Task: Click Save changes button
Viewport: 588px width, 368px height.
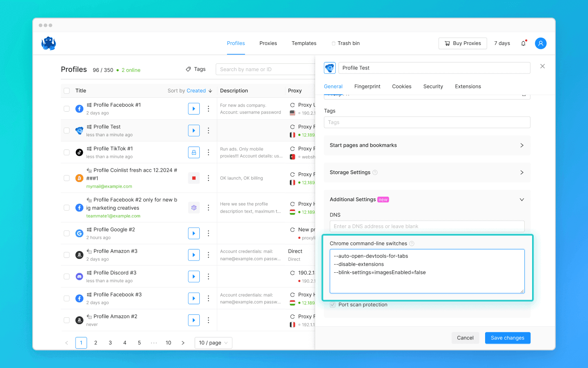Action: (x=508, y=338)
